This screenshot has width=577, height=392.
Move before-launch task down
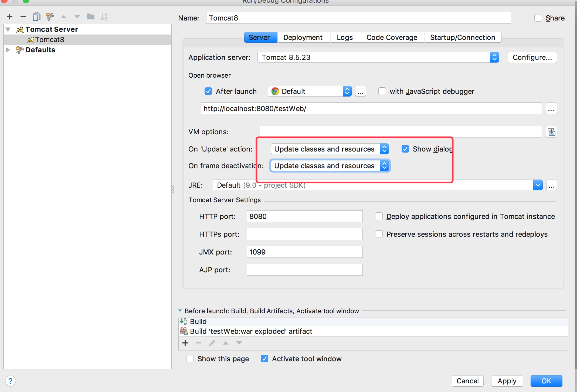coord(239,343)
